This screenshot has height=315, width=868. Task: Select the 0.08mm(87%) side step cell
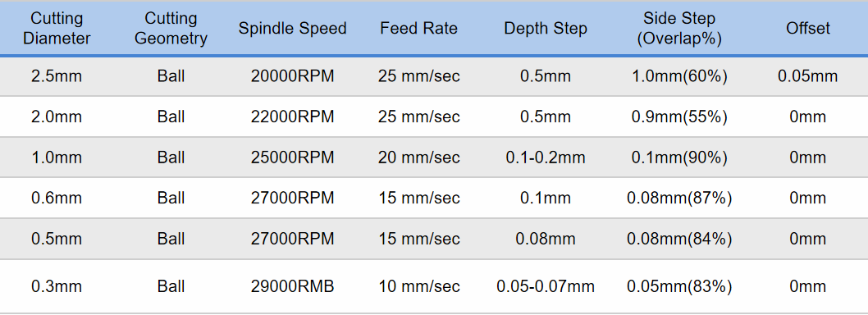click(679, 199)
